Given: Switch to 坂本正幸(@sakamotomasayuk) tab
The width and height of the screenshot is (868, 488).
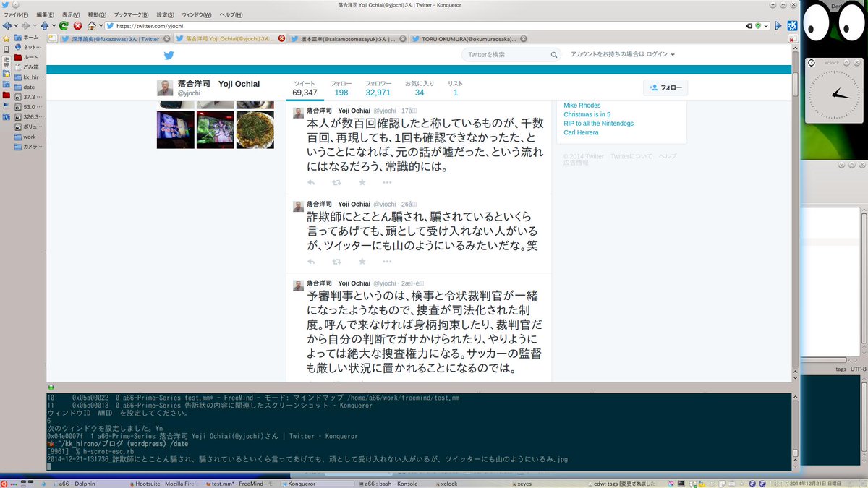Looking at the screenshot, I should pyautogui.click(x=349, y=39).
